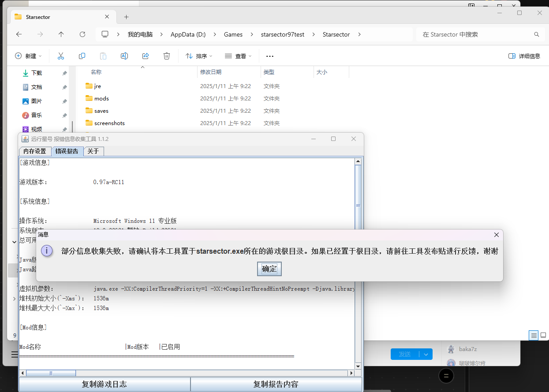Screen dimensions: 549x392
Task: Switch to the 内存设置 tab
Action: point(35,151)
